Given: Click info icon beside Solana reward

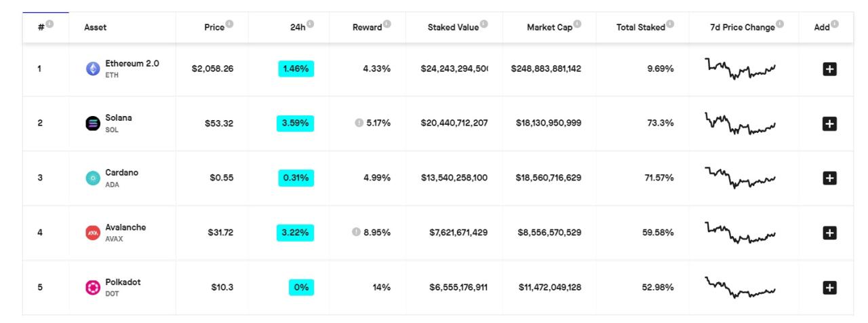Looking at the screenshot, I should pos(359,123).
